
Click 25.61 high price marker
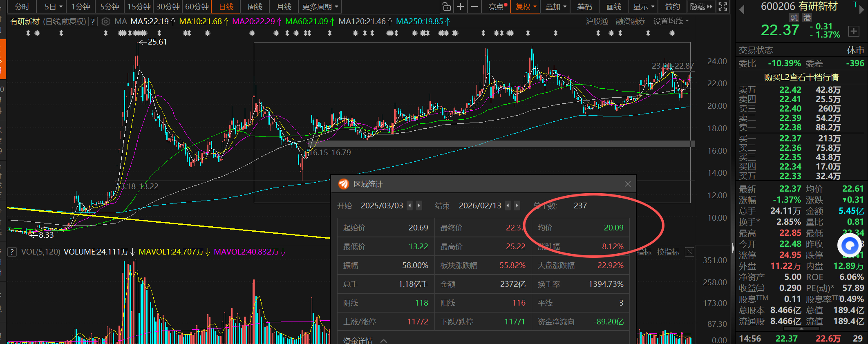tap(157, 42)
